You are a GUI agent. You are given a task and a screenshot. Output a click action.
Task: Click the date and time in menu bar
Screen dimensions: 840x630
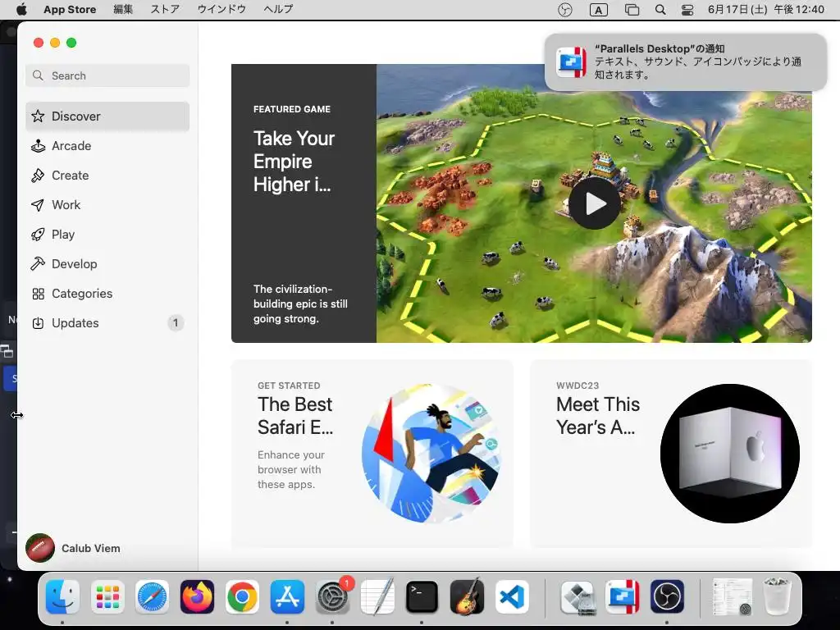(x=765, y=9)
